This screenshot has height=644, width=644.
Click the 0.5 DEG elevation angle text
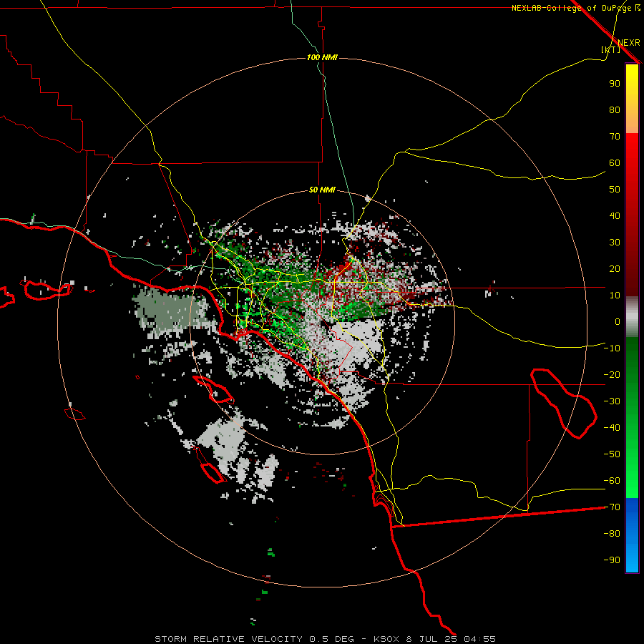pos(331,639)
